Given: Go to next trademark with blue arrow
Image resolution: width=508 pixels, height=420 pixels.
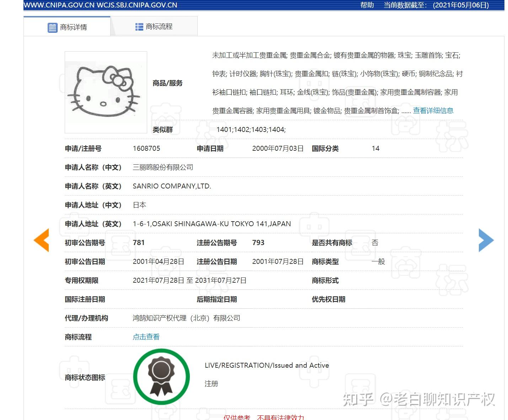Looking at the screenshot, I should (x=486, y=240).
